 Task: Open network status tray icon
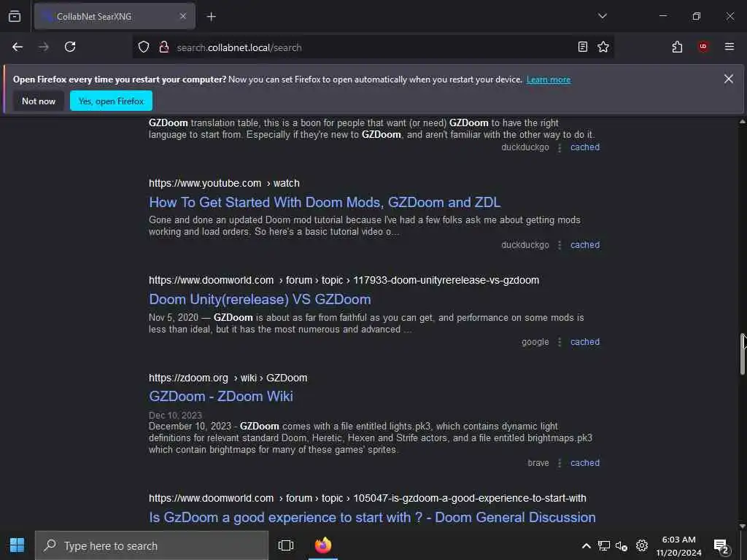603,545
